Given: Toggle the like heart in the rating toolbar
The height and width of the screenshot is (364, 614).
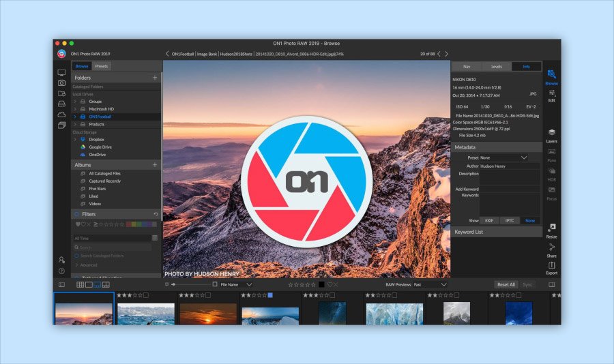Looking at the screenshot, I should pyautogui.click(x=330, y=284).
